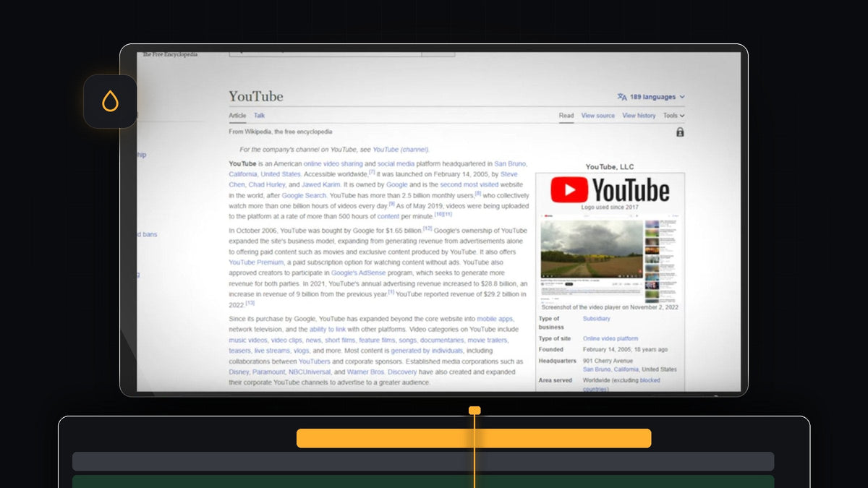The width and height of the screenshot is (868, 488).
Task: Open the blocked countries link in infobox
Action: click(622, 385)
